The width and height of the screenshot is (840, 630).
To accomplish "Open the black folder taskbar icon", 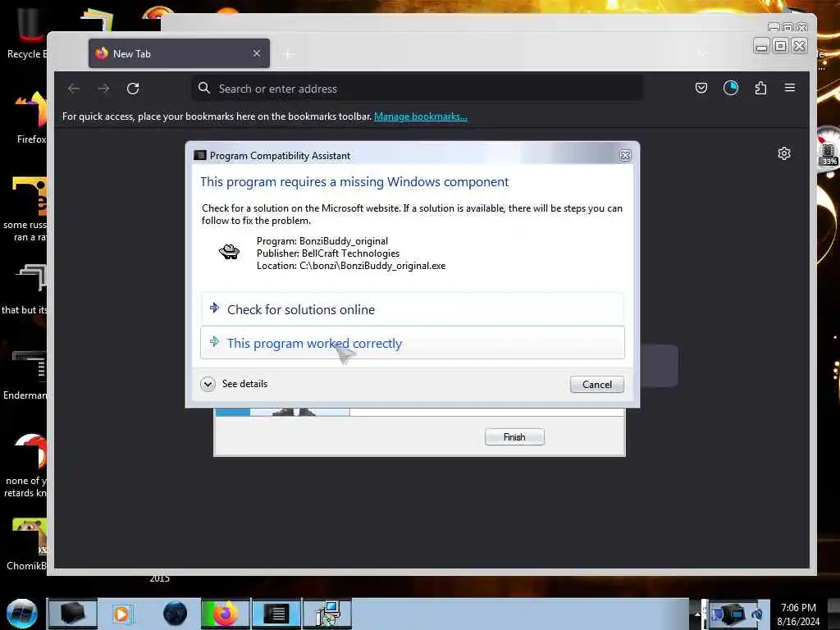I will [x=73, y=614].
